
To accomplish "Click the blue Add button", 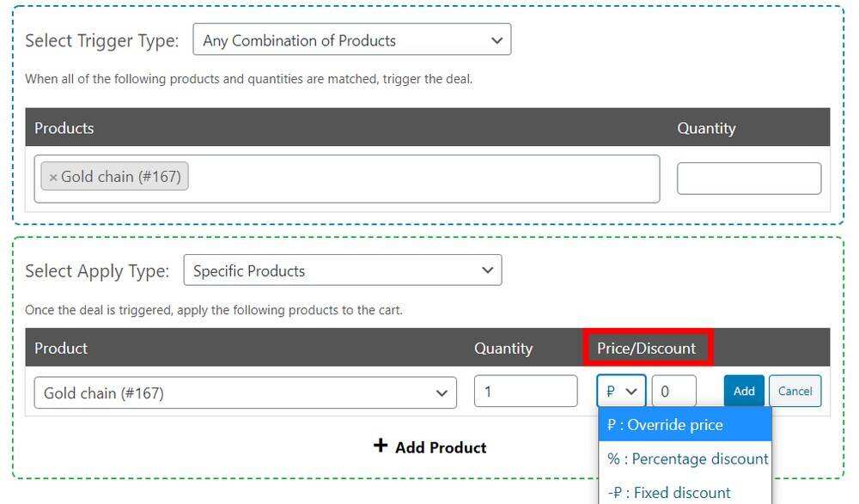I will 743,392.
